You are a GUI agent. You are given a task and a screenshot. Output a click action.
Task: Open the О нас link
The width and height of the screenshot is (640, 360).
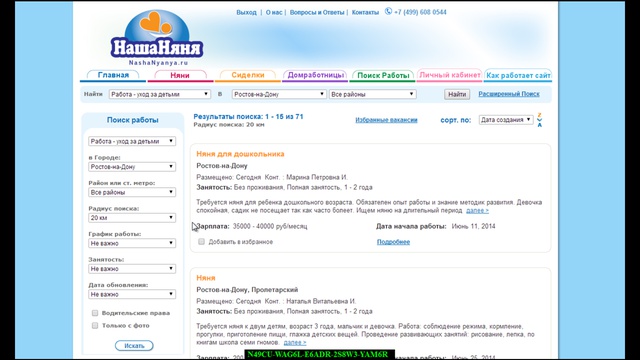(274, 12)
